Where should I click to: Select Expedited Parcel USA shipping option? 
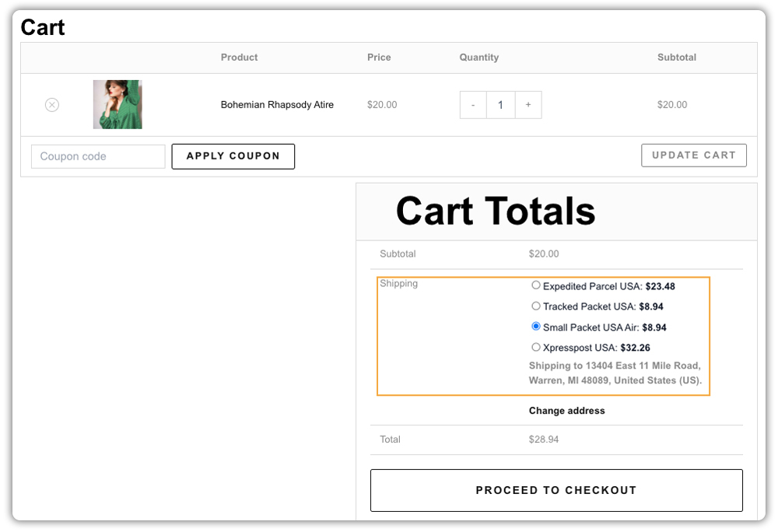[536, 285]
